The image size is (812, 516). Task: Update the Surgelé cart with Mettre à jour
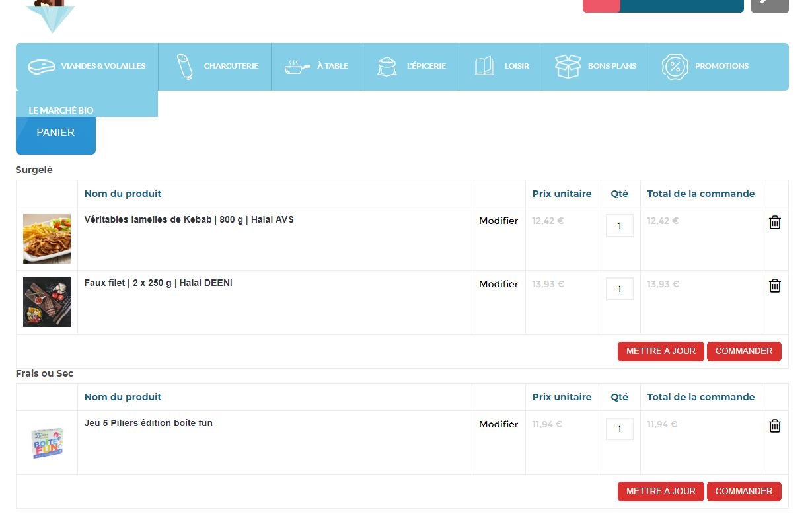coord(661,351)
